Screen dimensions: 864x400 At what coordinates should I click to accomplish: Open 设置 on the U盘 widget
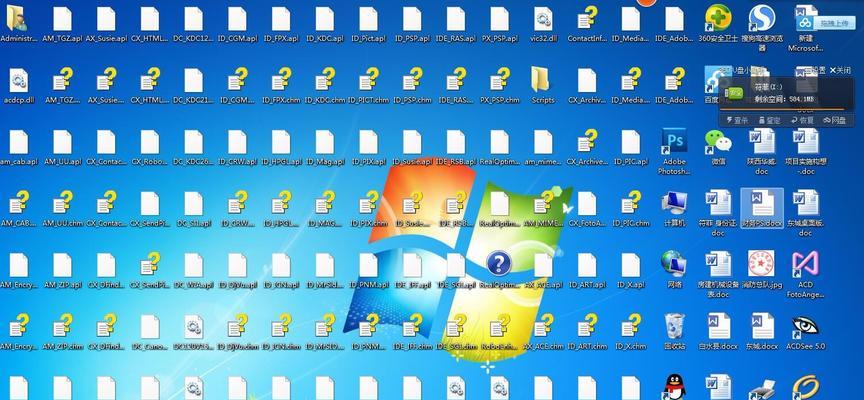coord(817,71)
